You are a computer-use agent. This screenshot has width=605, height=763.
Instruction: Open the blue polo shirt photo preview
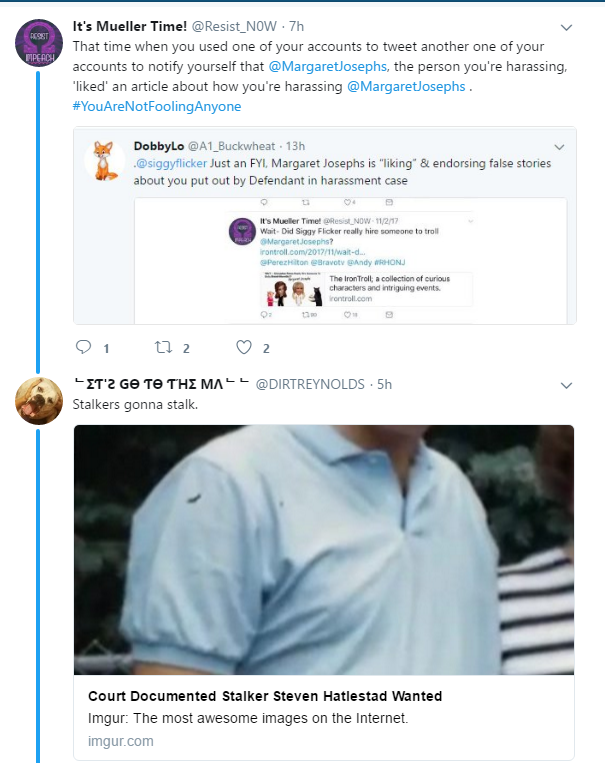[324, 549]
